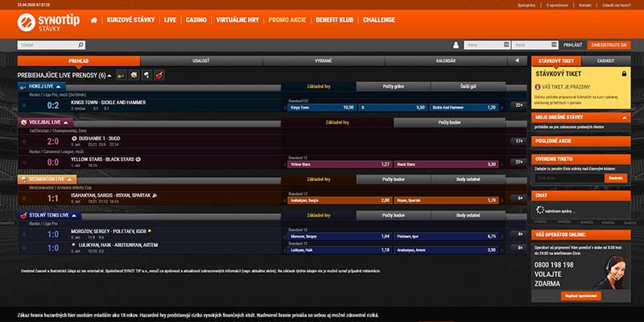644x322 pixels.
Task: Select volleyball Počty bodov tab
Action: pos(449,122)
